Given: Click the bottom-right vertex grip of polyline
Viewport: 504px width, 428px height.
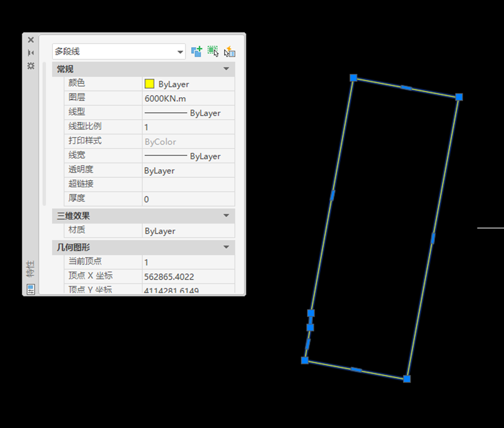Looking at the screenshot, I should [407, 379].
